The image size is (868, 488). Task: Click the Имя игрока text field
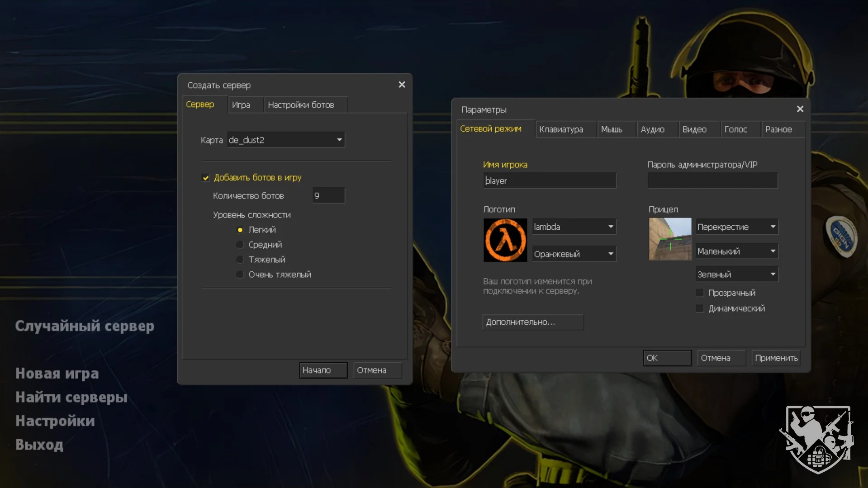click(549, 181)
